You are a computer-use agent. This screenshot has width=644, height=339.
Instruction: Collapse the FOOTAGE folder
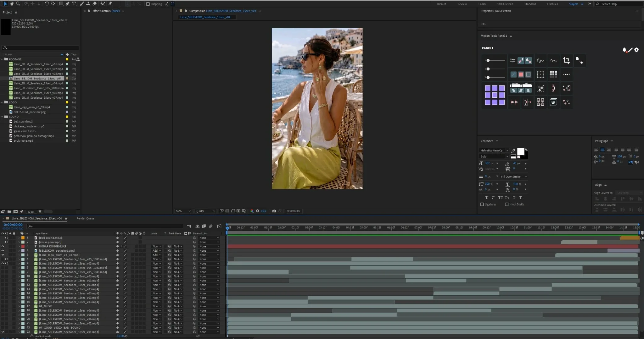pyautogui.click(x=2, y=59)
